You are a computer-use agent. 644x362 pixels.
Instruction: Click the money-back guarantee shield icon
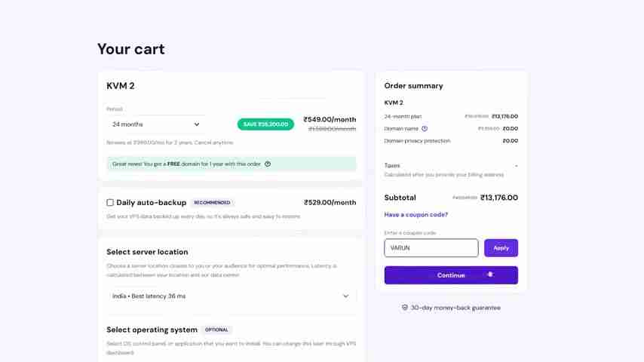405,308
